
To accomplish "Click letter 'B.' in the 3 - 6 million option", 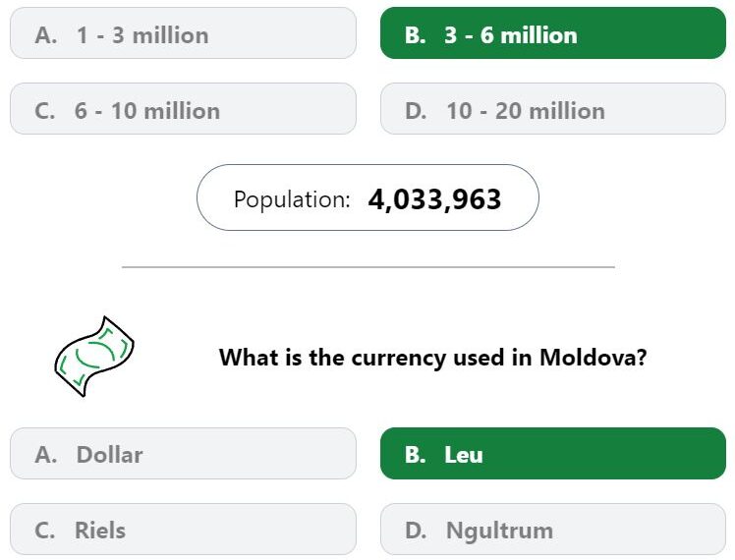I will tap(416, 35).
